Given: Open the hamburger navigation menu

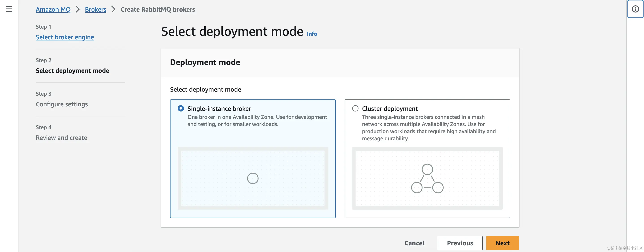Looking at the screenshot, I should pos(9,9).
